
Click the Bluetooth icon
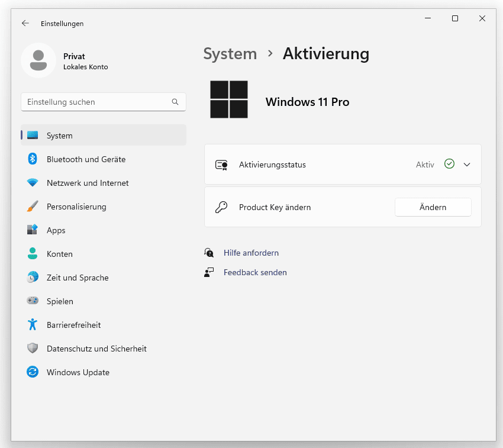click(x=33, y=159)
